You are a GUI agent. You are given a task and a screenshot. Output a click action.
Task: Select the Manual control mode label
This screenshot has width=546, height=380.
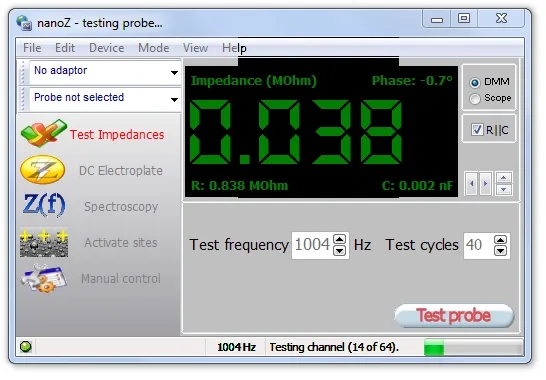(121, 279)
